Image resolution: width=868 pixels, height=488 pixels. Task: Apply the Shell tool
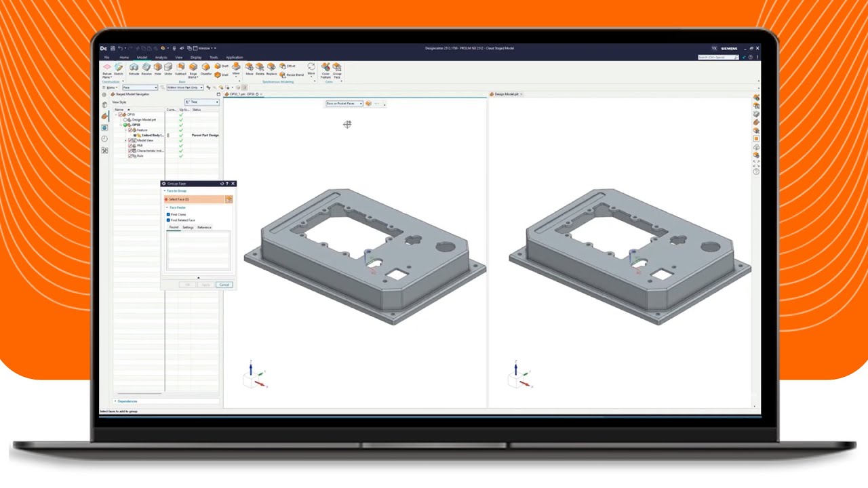(x=221, y=75)
